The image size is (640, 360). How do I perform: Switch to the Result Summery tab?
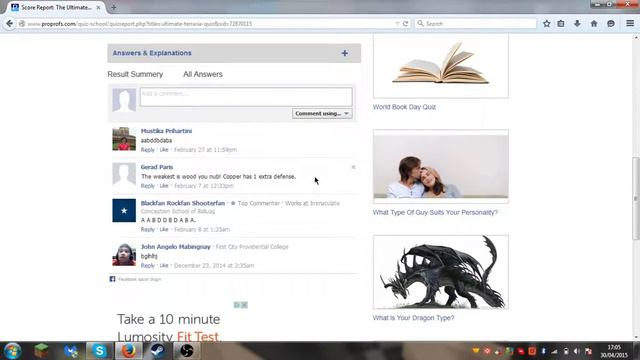135,74
